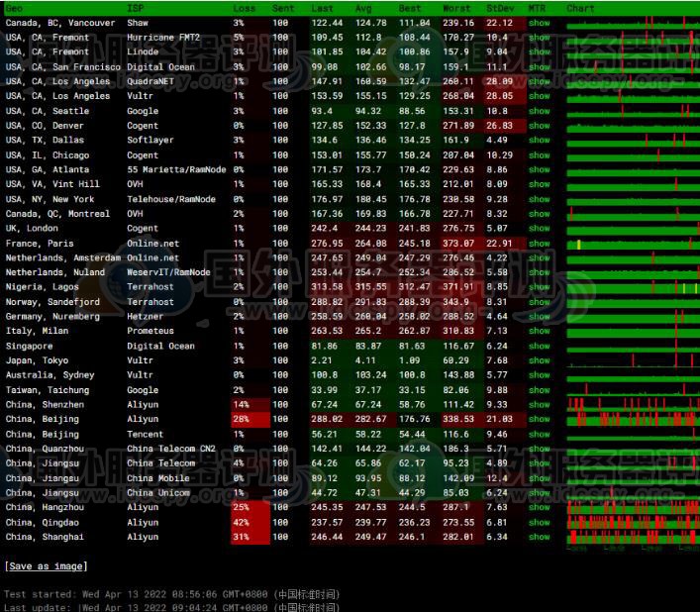Screen dimensions: 700x612
Task: Click the 'Save as image' link
Action: [x=47, y=566]
